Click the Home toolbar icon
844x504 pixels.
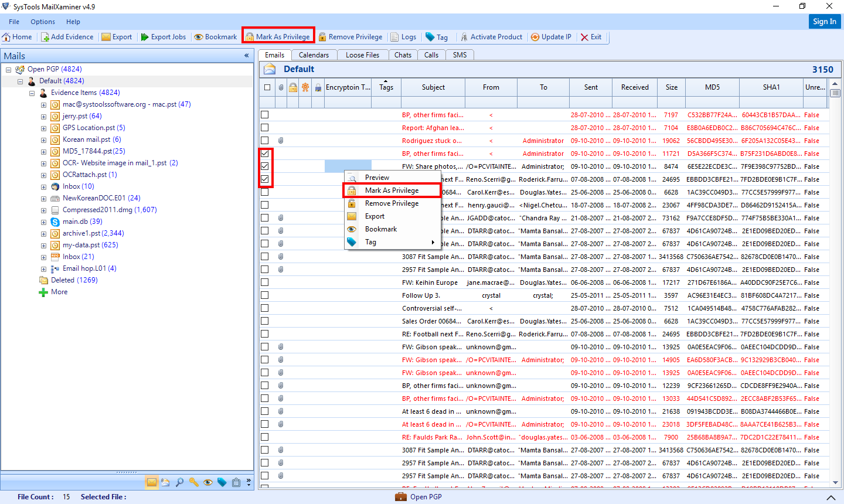pos(6,37)
